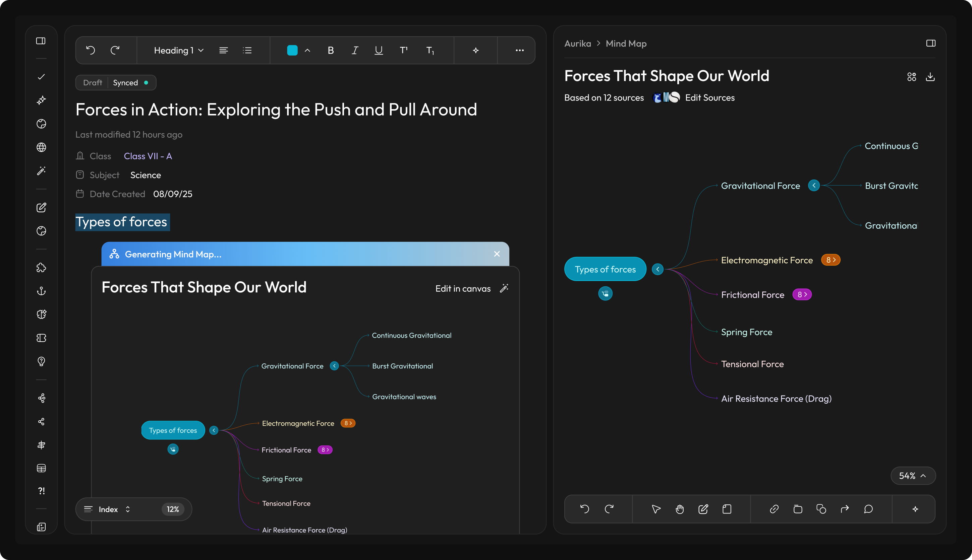Image resolution: width=972 pixels, height=560 pixels.
Task: Click the anchor icon in the left sidebar
Action: click(x=41, y=291)
